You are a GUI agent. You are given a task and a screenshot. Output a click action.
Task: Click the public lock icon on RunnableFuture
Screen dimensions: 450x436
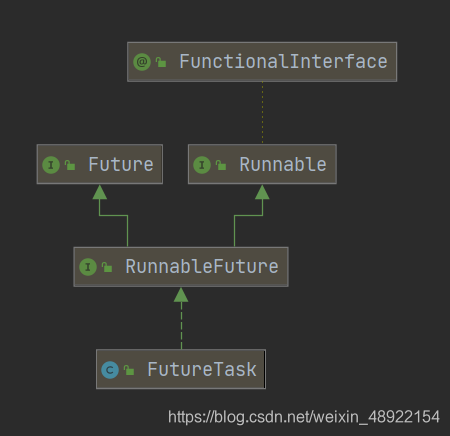tap(107, 267)
